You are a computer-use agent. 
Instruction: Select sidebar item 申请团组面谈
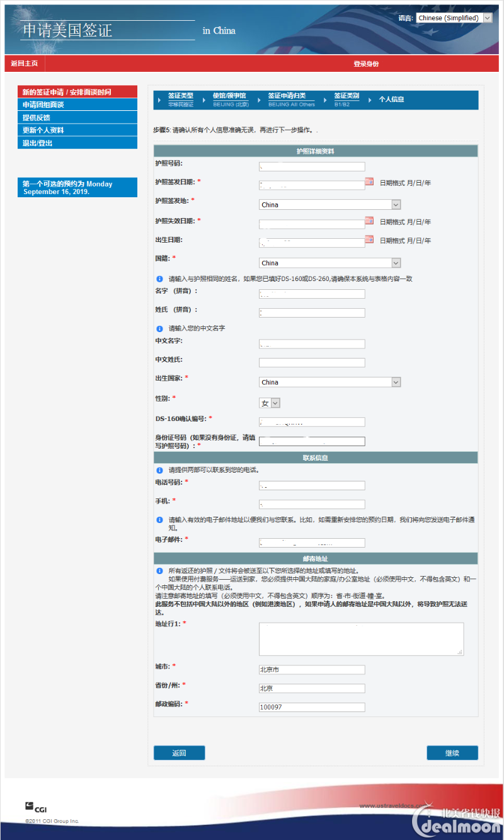(x=77, y=105)
